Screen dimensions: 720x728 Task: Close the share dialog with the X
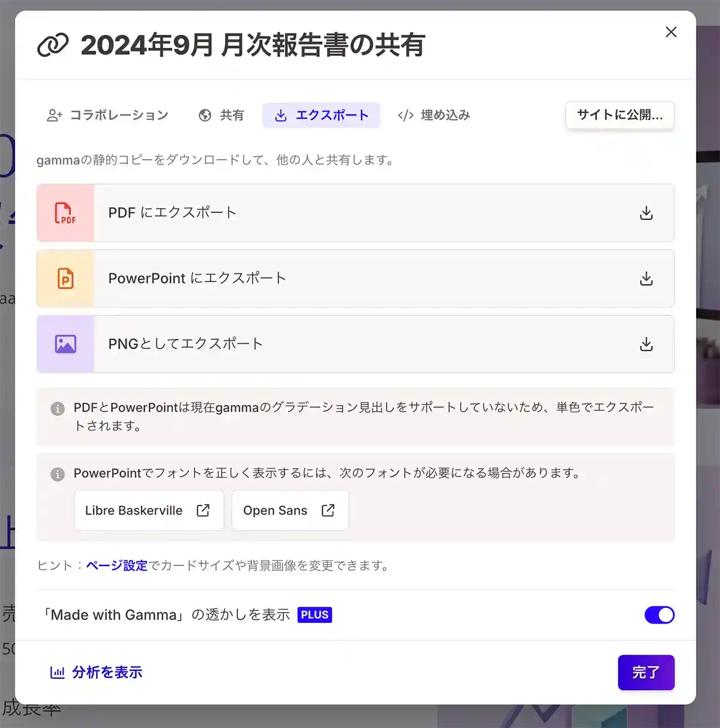(671, 32)
